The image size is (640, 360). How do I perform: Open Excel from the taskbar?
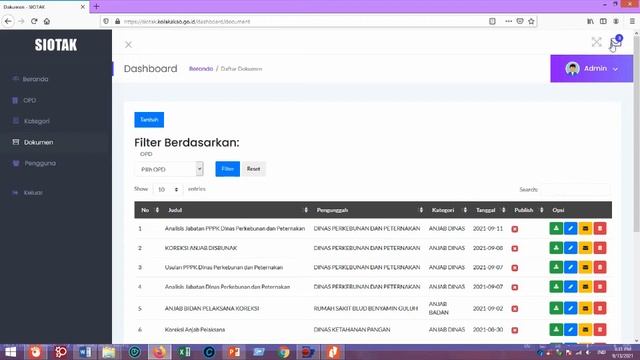click(184, 352)
